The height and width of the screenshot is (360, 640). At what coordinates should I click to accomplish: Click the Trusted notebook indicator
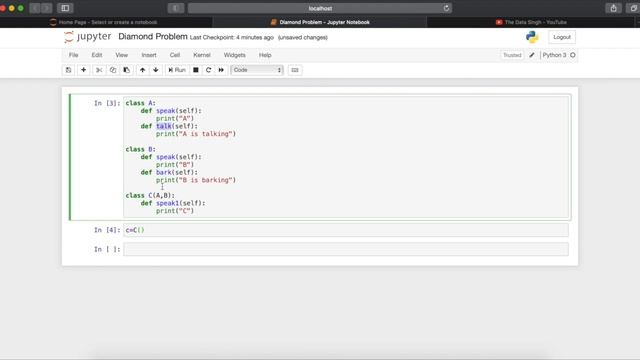(512, 55)
